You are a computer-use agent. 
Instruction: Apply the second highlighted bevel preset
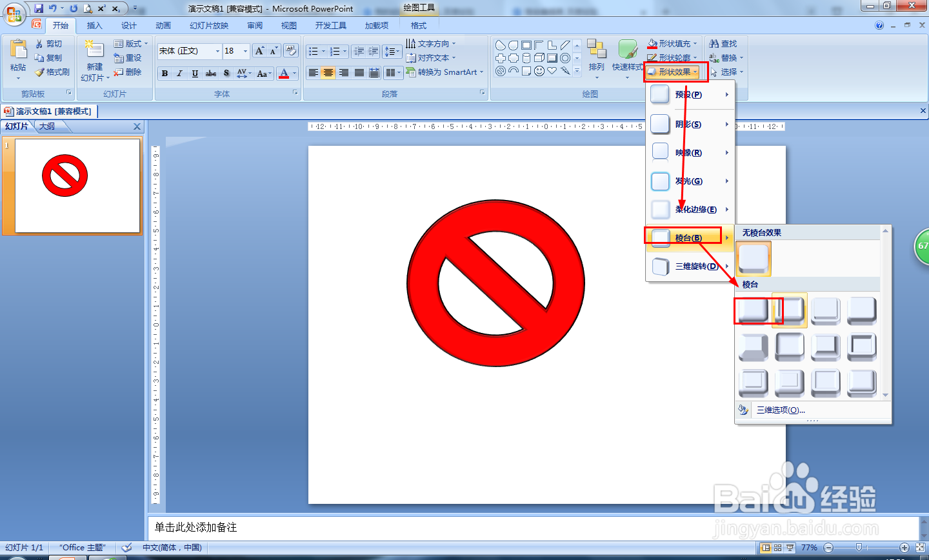click(790, 310)
